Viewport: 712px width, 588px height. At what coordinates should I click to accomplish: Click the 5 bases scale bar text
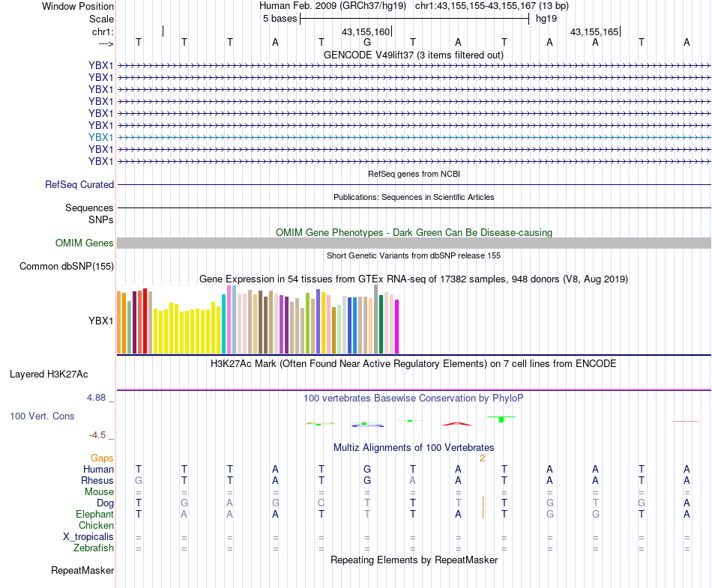coord(280,19)
